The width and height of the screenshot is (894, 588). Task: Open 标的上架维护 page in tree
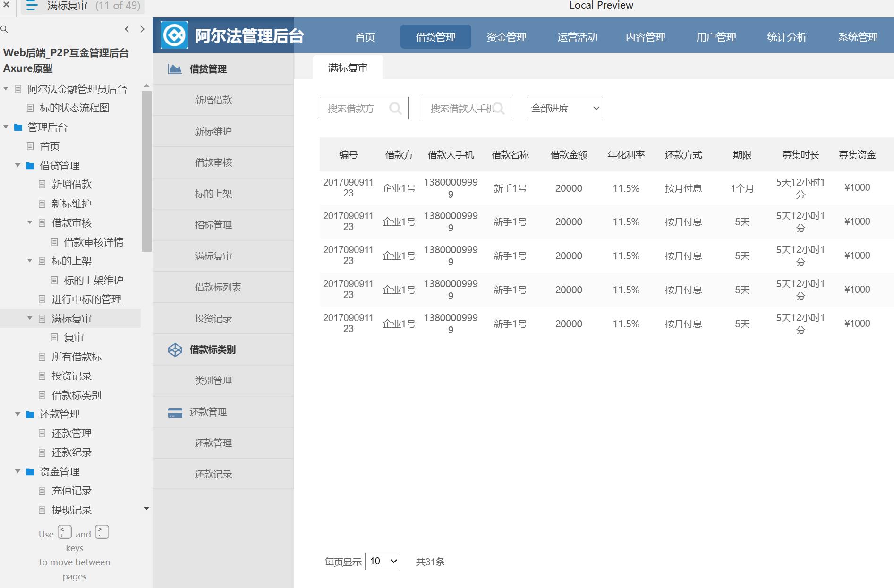click(x=94, y=281)
